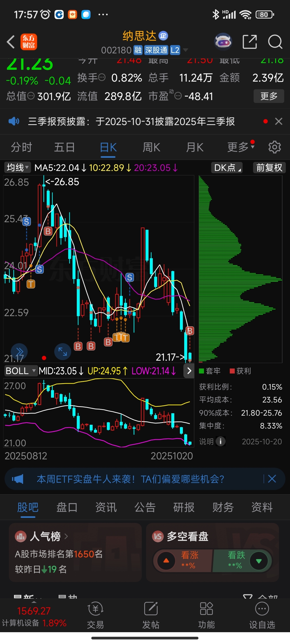Tap the Wi-Fi status icon
290x644 pixels.
pos(245,14)
